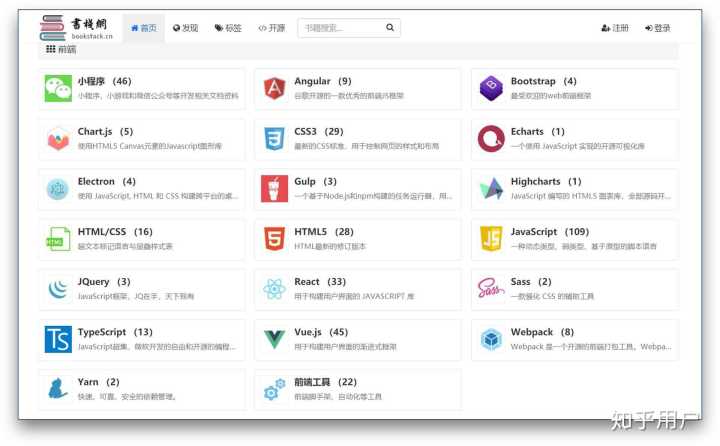Click the 登录 login link

(x=658, y=28)
